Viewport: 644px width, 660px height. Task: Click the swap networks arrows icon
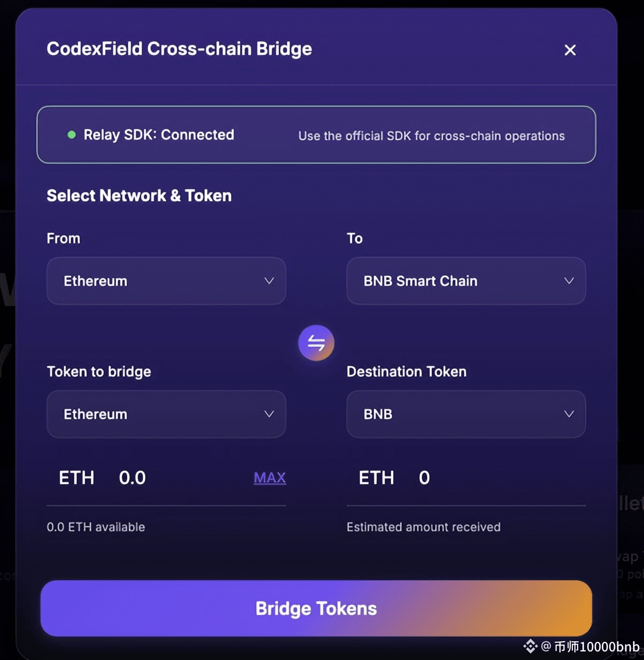[x=316, y=343]
